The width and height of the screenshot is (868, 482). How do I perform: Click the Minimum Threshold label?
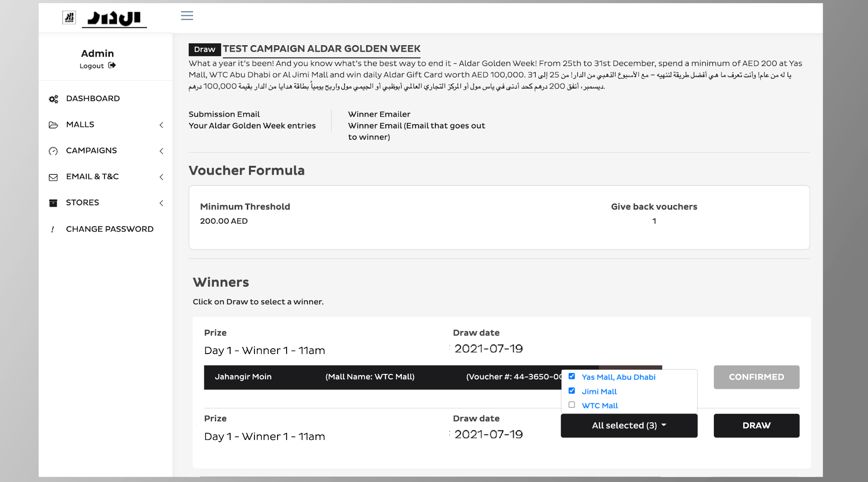(245, 207)
